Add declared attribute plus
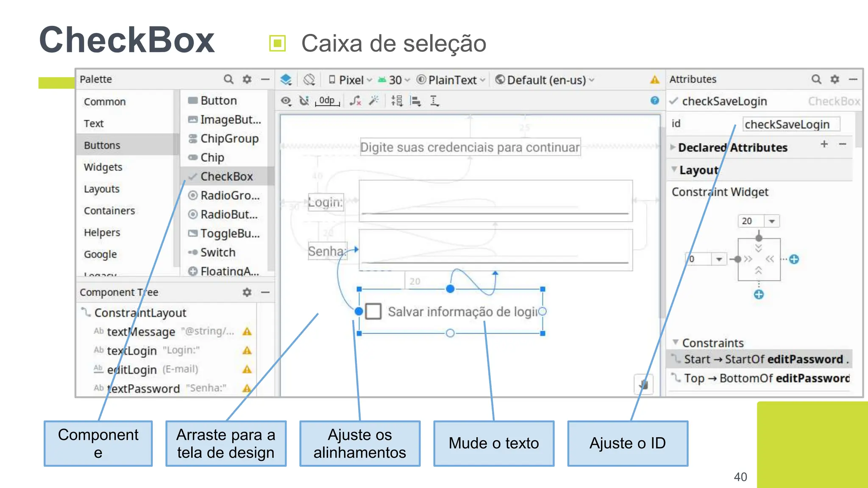This screenshot has height=488, width=868. 824,144
